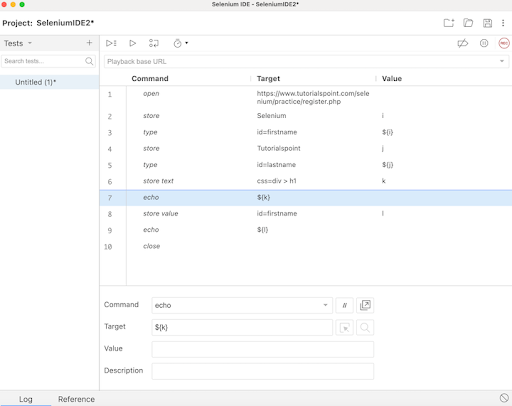Clear the log with the circle-slash icon

click(x=504, y=398)
